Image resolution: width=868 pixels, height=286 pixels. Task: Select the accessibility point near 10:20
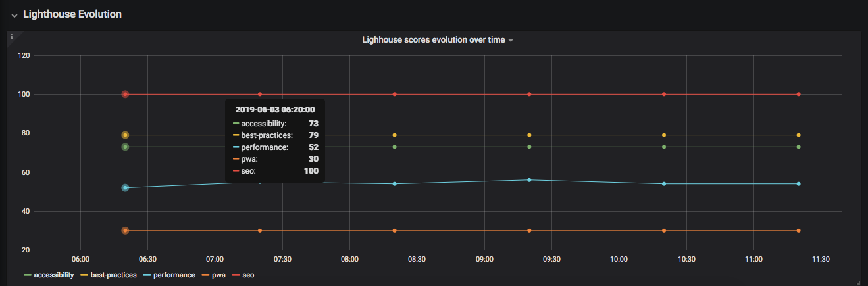[664, 147]
